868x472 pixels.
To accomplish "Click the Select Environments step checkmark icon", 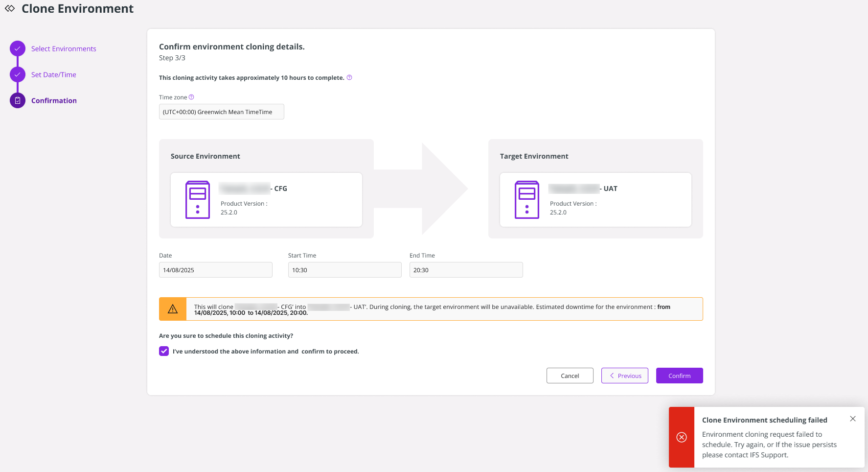I will click(x=18, y=48).
